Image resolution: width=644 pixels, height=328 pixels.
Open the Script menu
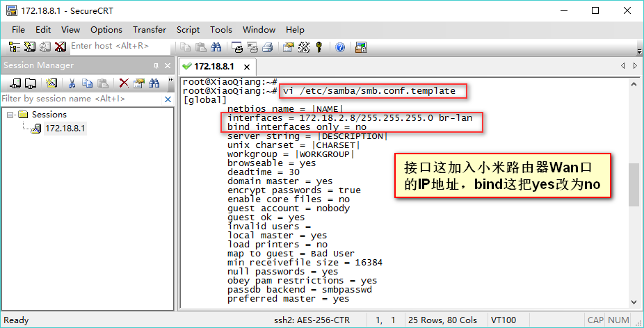pyautogui.click(x=188, y=30)
